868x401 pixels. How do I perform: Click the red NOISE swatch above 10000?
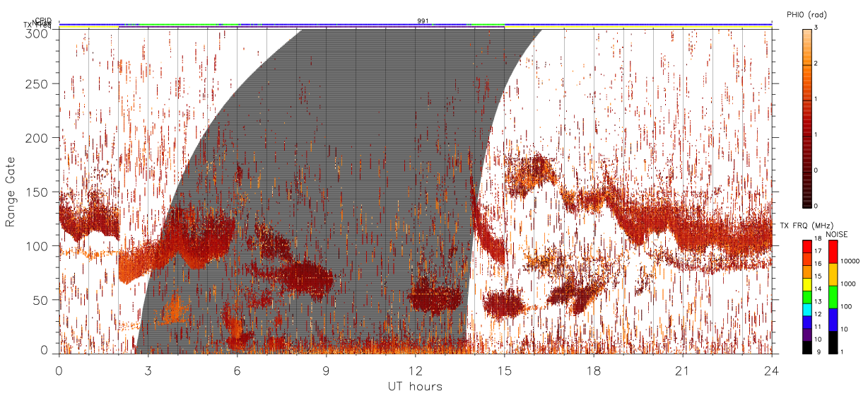point(833,252)
